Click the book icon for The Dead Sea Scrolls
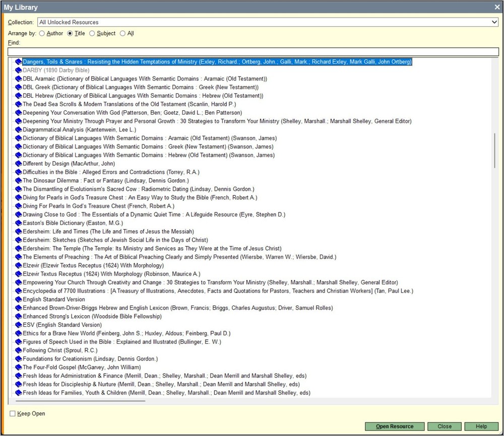Image resolution: width=504 pixels, height=436 pixels. [x=19, y=104]
